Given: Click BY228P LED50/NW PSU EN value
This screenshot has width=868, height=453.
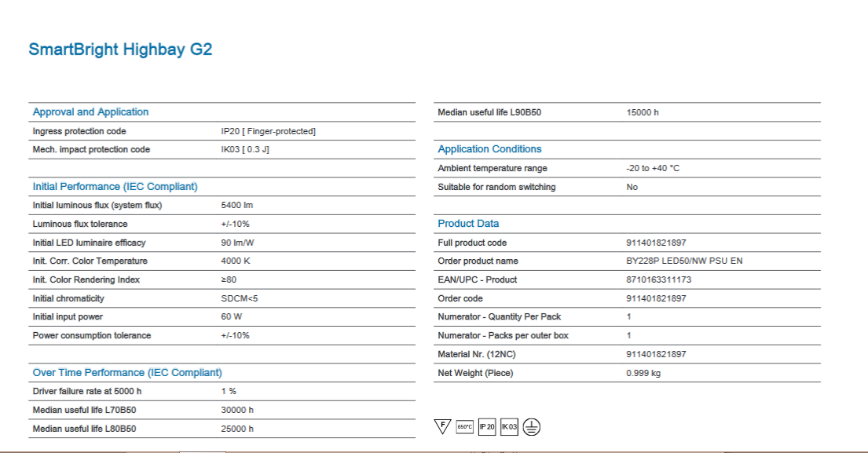Looking at the screenshot, I should pyautogui.click(x=684, y=261).
